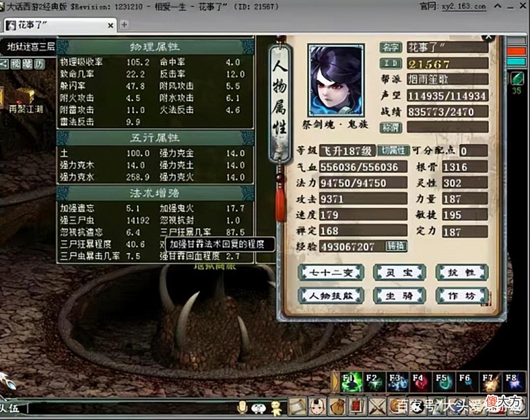Viewport: 530px width, 420px height.
Task: Open the 灵宝 panel
Action: tap(399, 273)
